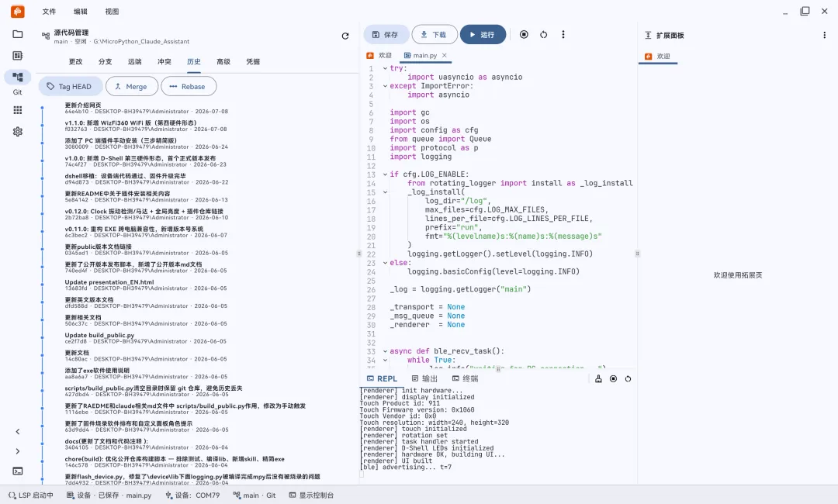This screenshot has height=504, width=838.
Task: Select commit 添加了exe软件使用说明
Action: click(146, 373)
